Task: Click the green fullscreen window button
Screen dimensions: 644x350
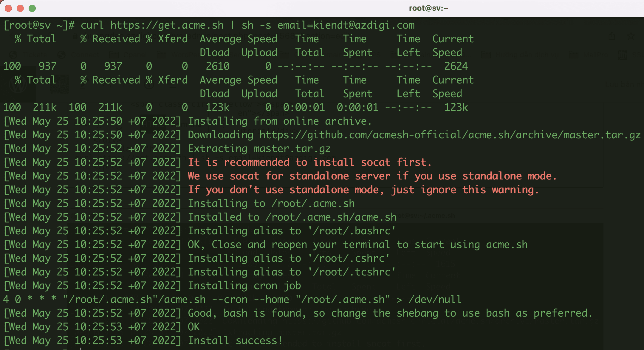Action: click(32, 8)
